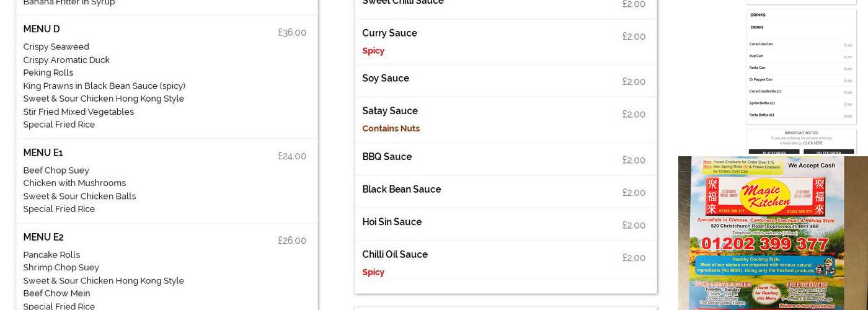Screen dimensions: 868x310
Task: Select Satay Sauce item
Action: pyautogui.click(x=390, y=111)
